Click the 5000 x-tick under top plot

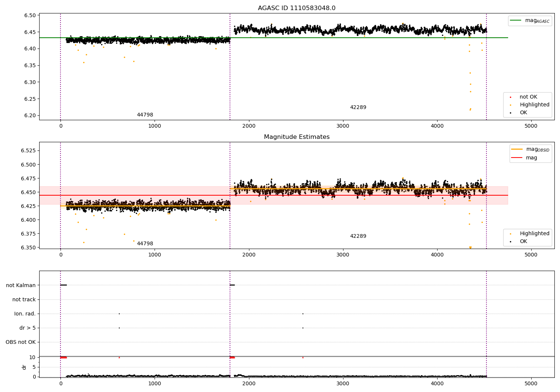click(x=531, y=126)
